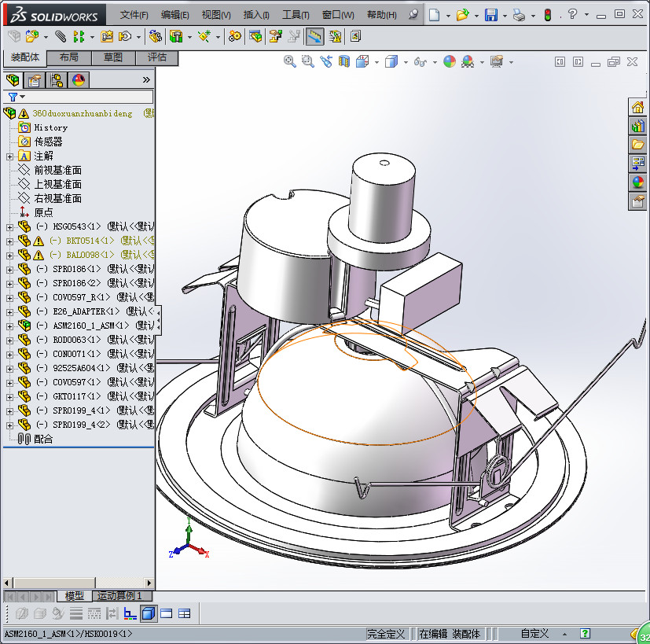The image size is (650, 644).
Task: Click the View Orientation cube icon
Action: (362, 62)
